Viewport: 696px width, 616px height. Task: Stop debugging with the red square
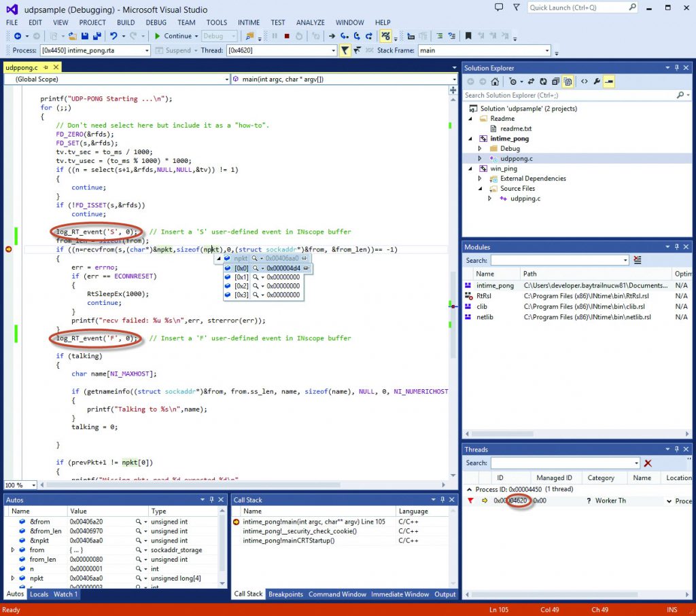287,36
